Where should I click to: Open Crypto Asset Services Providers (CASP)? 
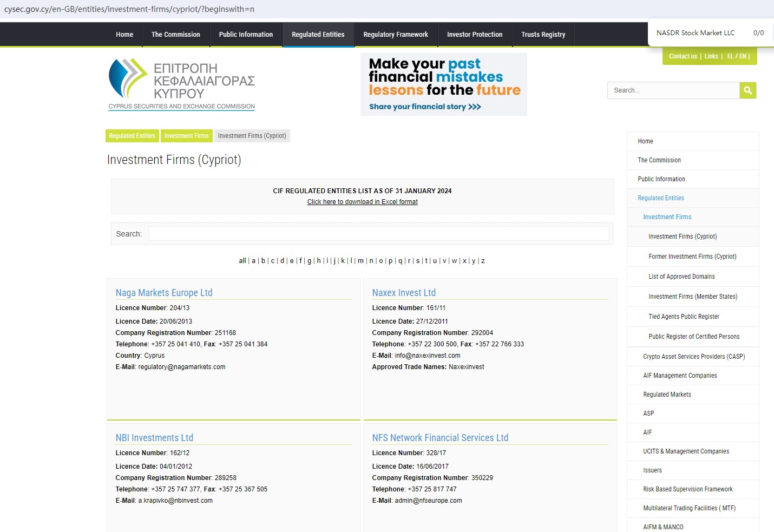[x=693, y=357]
